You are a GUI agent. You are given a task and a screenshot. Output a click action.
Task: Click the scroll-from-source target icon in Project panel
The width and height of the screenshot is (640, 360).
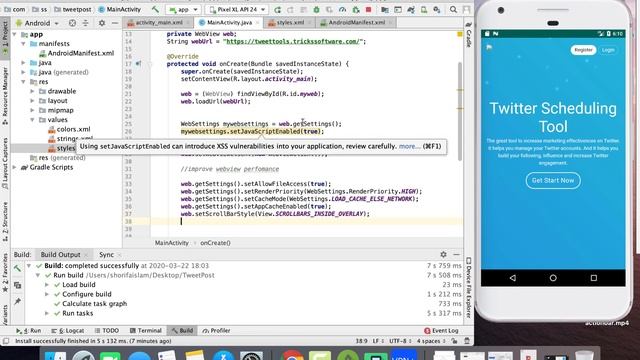tap(72, 23)
